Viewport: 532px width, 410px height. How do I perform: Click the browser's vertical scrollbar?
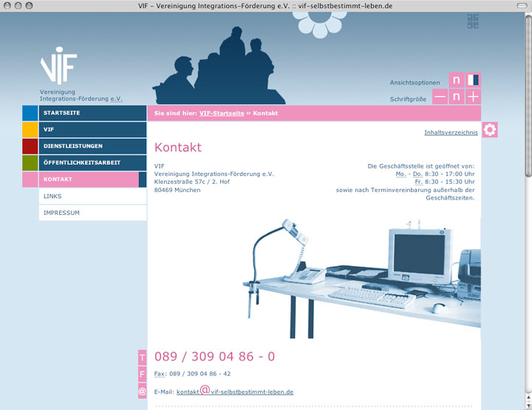pos(528,96)
